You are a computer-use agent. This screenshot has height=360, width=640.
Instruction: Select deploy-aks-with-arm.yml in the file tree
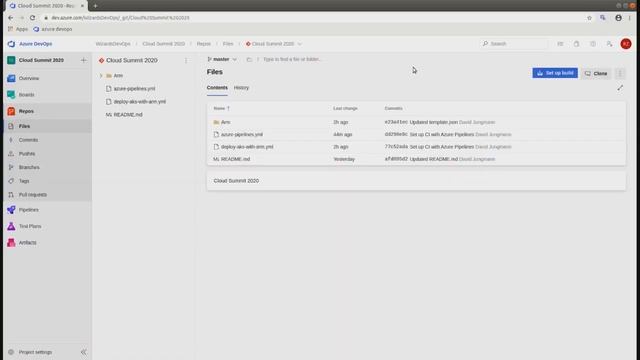[140, 102]
